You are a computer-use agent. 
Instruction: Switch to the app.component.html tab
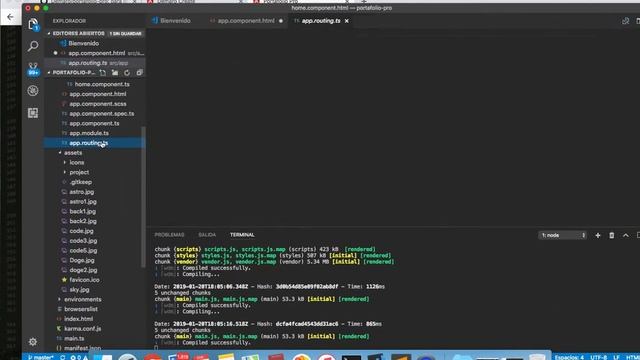pyautogui.click(x=246, y=21)
